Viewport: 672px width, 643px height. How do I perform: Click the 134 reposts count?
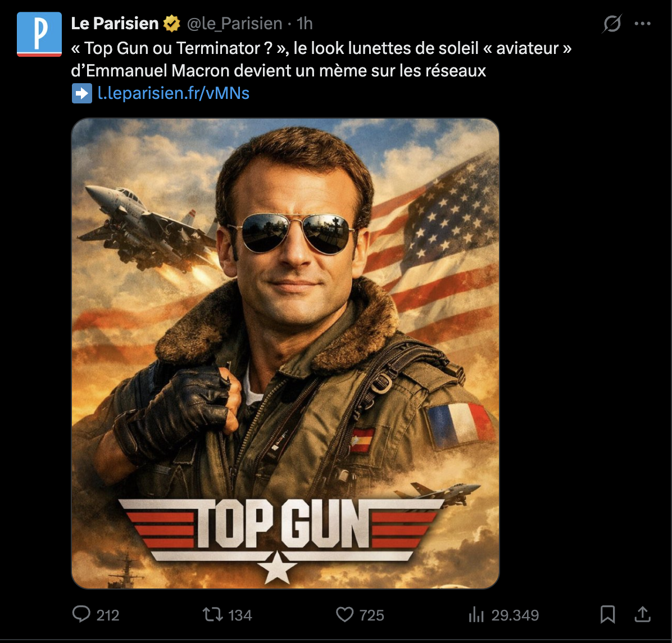tap(240, 615)
